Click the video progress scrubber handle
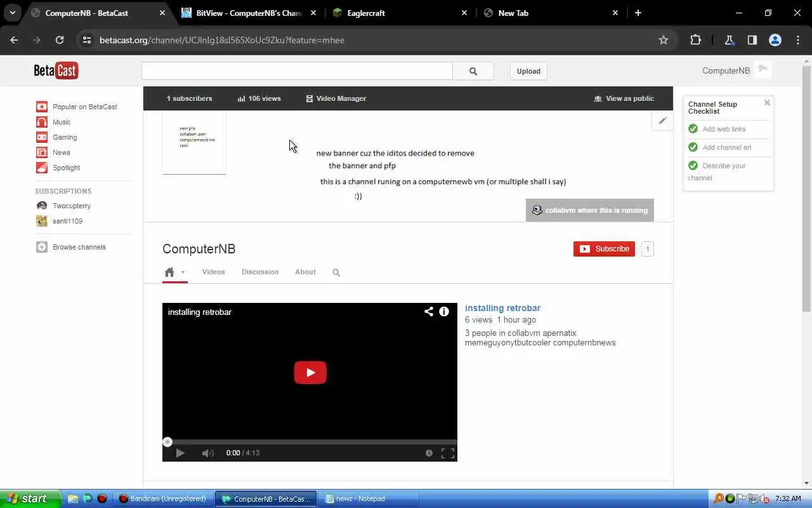Image resolution: width=812 pixels, height=508 pixels. tap(167, 442)
